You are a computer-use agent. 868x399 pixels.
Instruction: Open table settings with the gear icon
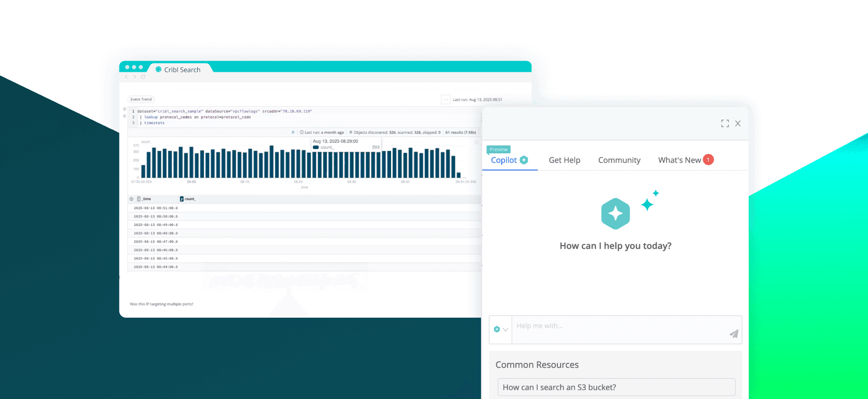132,199
